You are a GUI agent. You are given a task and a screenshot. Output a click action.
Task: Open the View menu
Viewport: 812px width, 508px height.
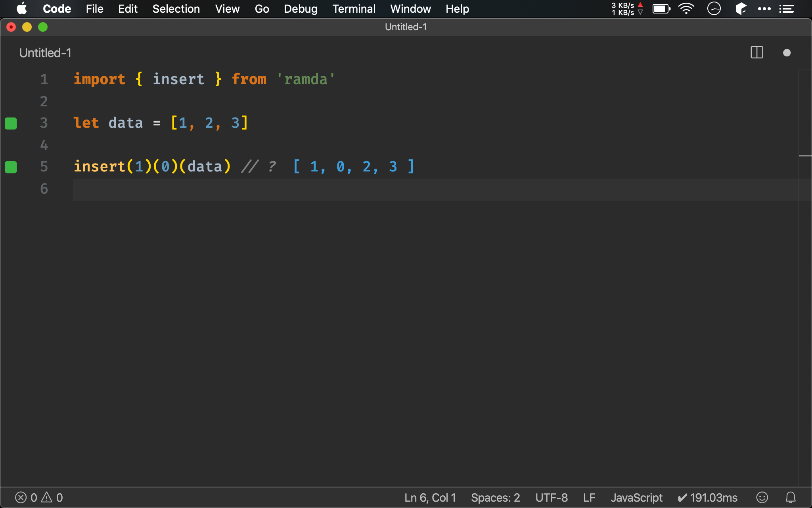click(x=227, y=9)
